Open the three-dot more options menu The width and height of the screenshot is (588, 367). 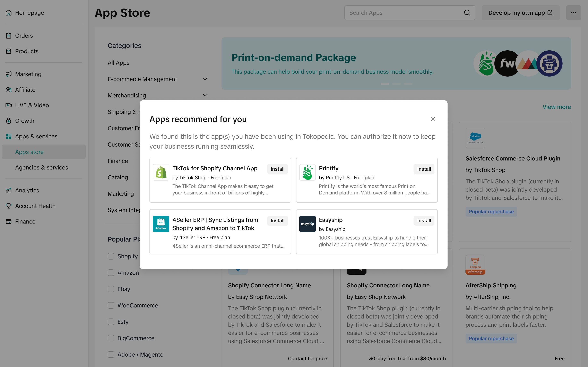(573, 13)
